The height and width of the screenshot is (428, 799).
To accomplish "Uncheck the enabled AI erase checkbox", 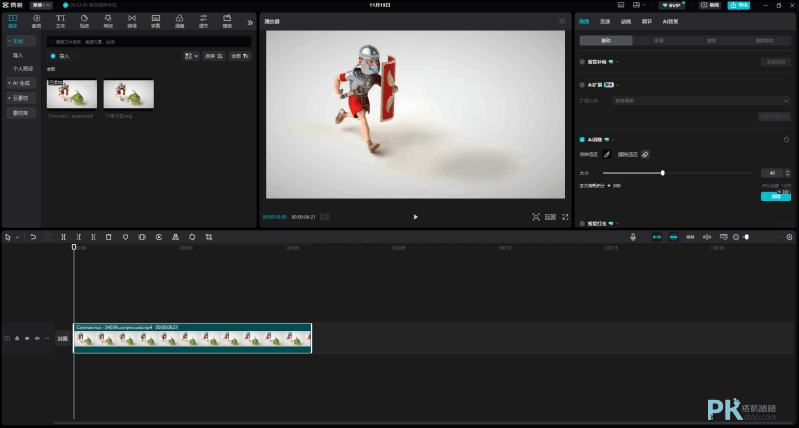I will point(582,140).
